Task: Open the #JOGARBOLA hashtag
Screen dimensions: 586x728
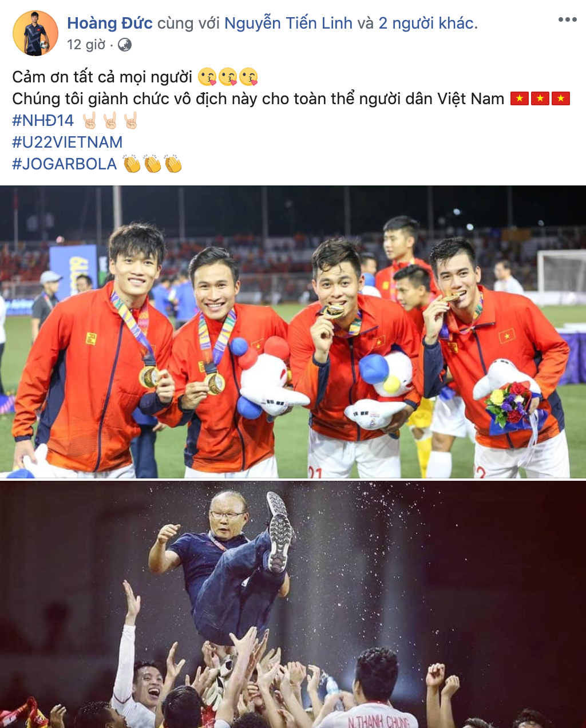Action: click(x=65, y=164)
